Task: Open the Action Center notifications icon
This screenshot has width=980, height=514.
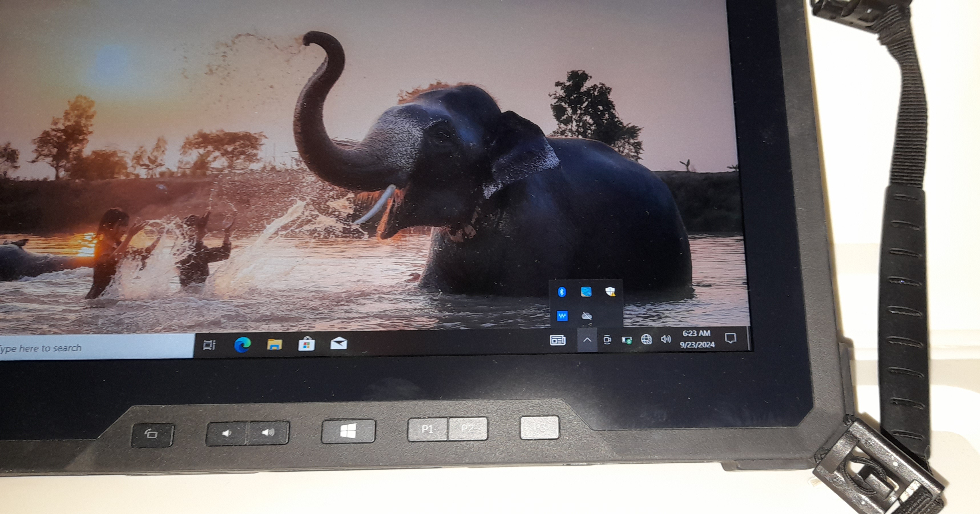Action: [x=731, y=338]
